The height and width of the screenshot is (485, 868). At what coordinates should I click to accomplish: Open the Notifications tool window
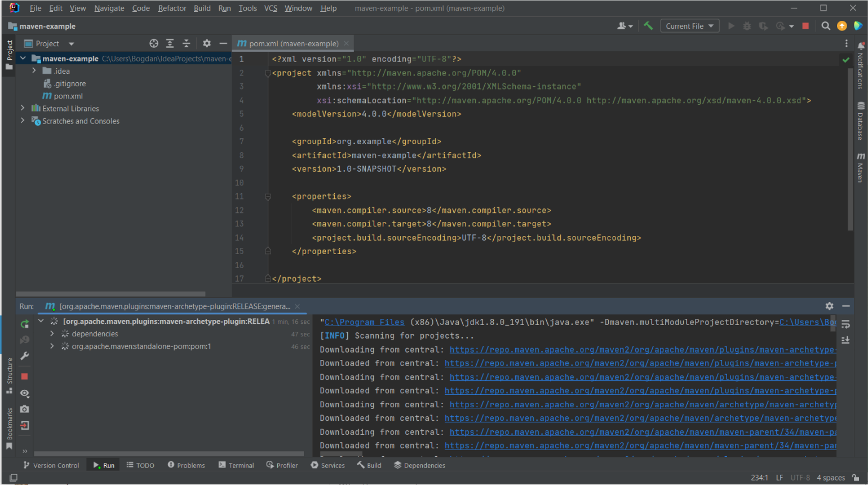tap(861, 65)
